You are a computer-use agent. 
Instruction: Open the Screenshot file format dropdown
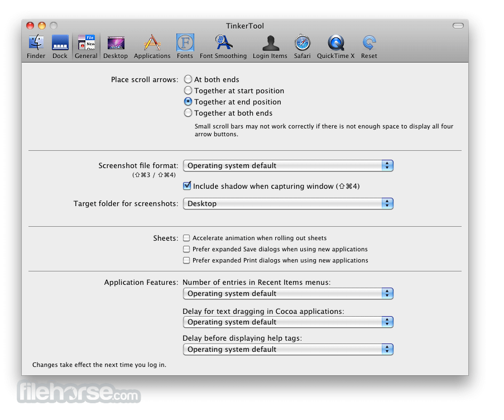click(288, 166)
